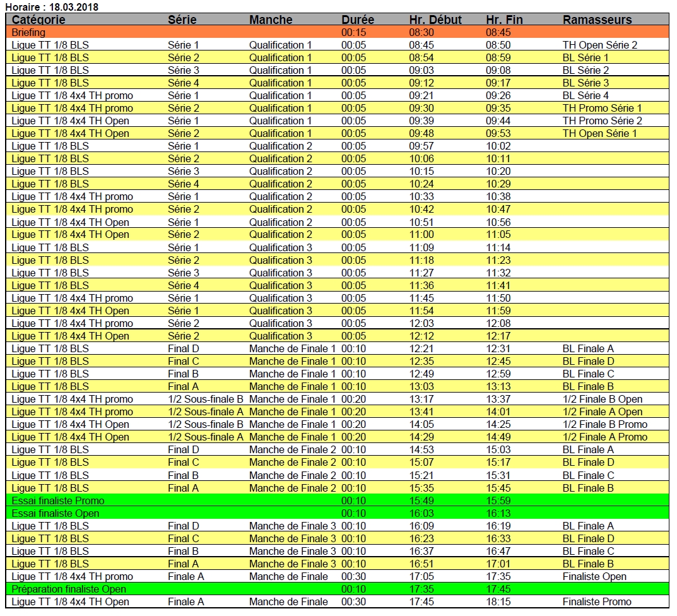The height and width of the screenshot is (616, 677).
Task: Select the Hr. Début column header
Action: tap(435, 20)
